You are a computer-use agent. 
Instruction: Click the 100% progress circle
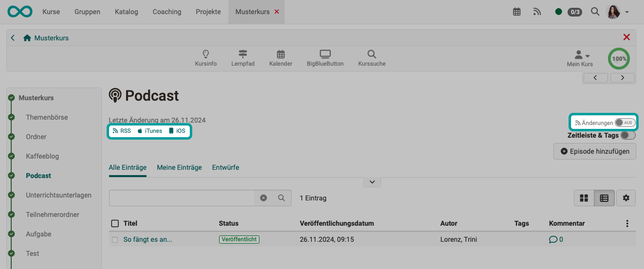click(x=619, y=58)
